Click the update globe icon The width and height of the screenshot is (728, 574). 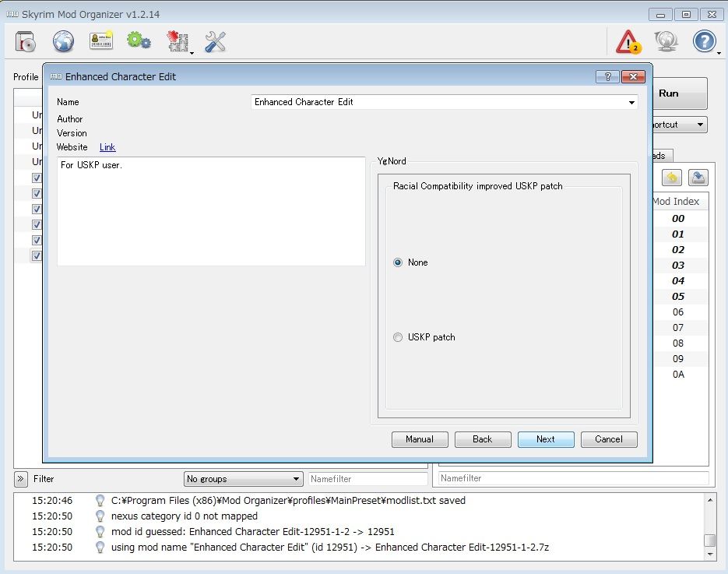click(x=666, y=42)
